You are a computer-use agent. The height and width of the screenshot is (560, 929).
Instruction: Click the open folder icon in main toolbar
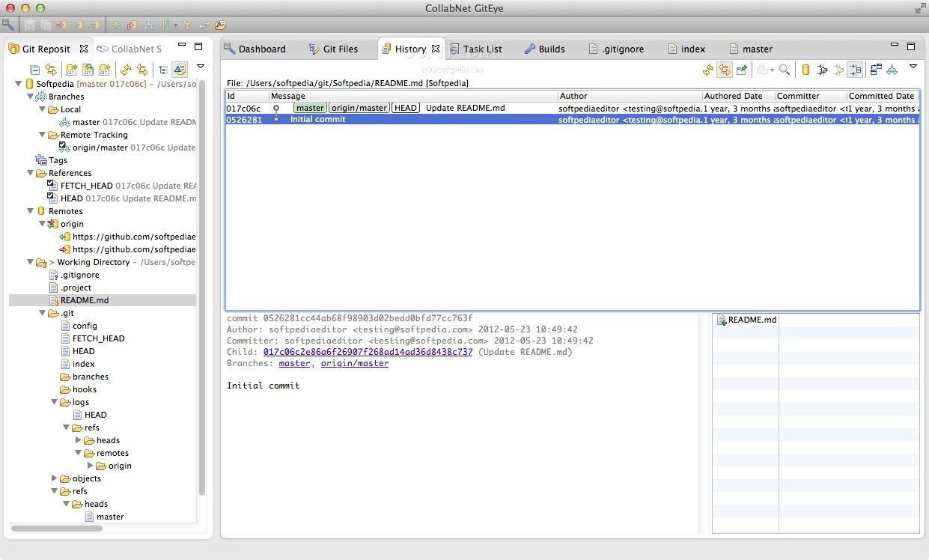pyautogui.click(x=220, y=25)
